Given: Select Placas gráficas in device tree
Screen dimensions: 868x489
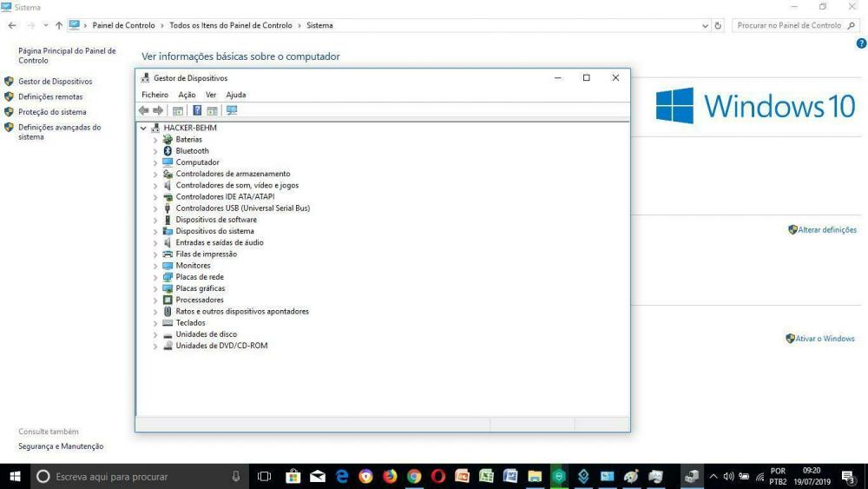Looking at the screenshot, I should (200, 288).
